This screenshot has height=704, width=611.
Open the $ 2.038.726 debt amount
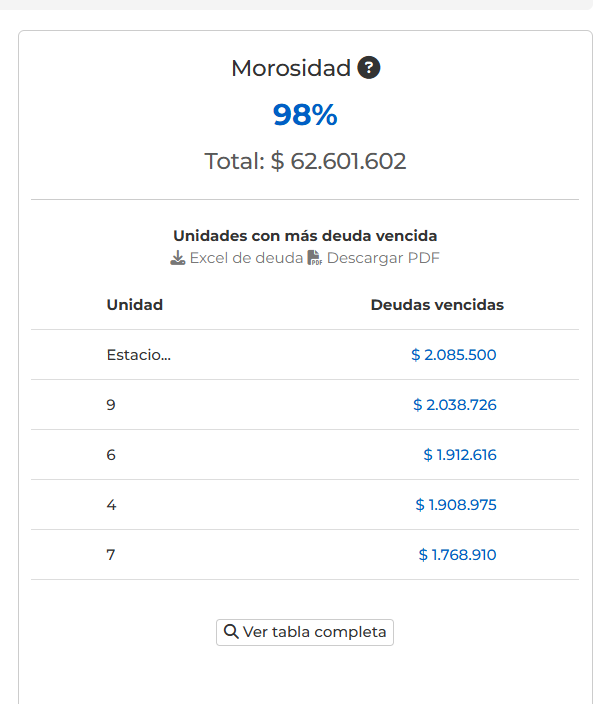click(455, 405)
